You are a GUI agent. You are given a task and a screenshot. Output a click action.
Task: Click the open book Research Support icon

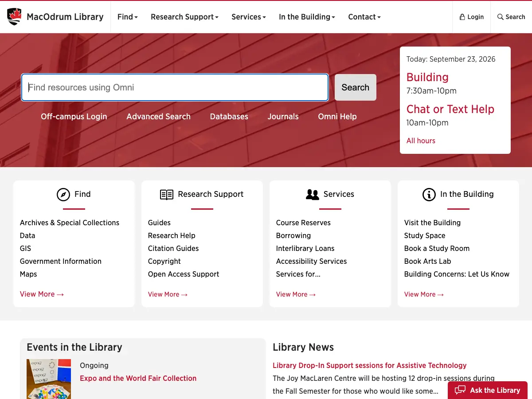pyautogui.click(x=167, y=195)
